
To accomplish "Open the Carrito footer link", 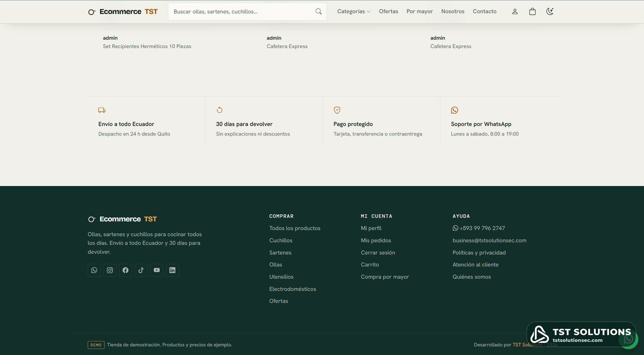I will tap(370, 265).
